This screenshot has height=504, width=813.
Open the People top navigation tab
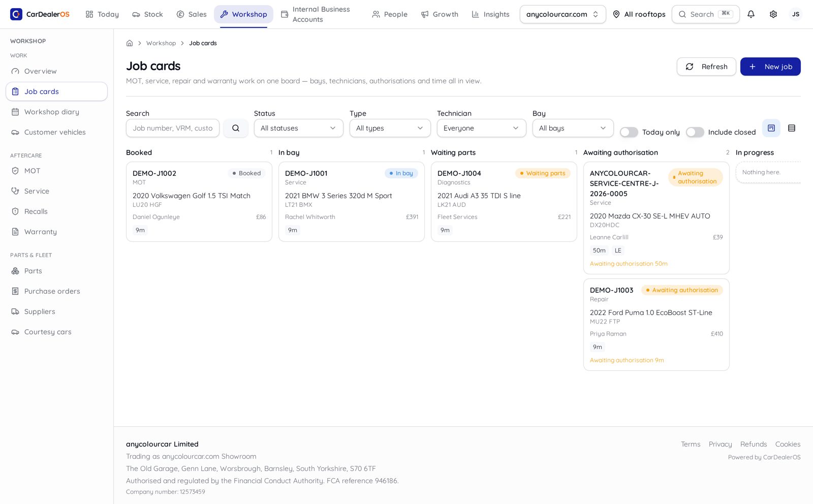tap(390, 14)
